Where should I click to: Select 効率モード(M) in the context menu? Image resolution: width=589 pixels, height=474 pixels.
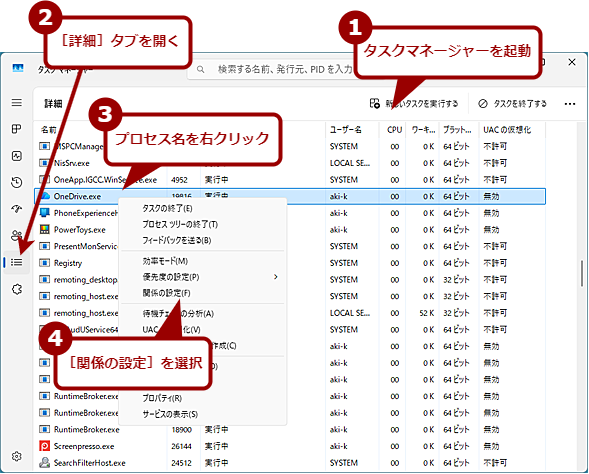click(x=165, y=261)
